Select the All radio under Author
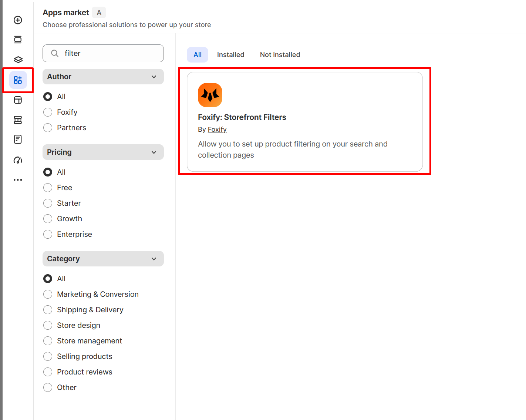 click(48, 97)
